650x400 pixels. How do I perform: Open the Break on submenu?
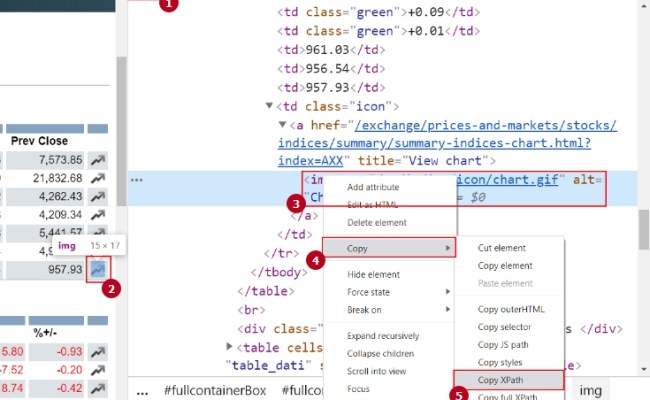point(389,310)
